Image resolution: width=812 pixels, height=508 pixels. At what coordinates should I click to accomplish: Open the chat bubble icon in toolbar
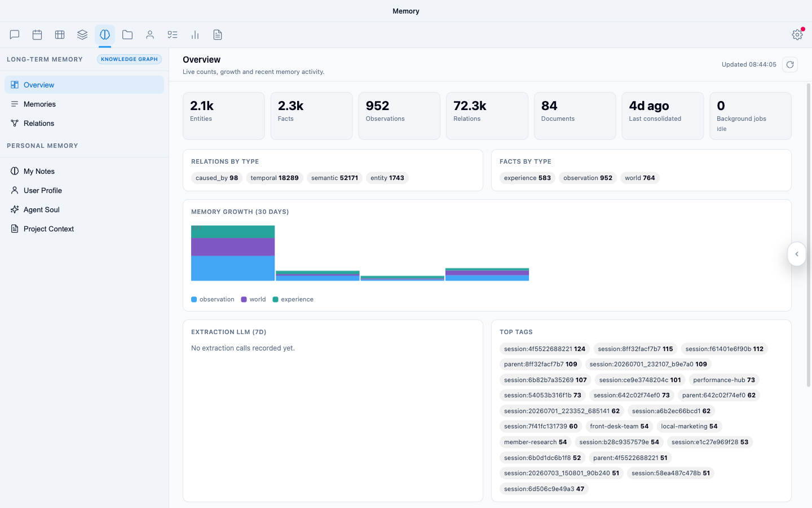15,35
